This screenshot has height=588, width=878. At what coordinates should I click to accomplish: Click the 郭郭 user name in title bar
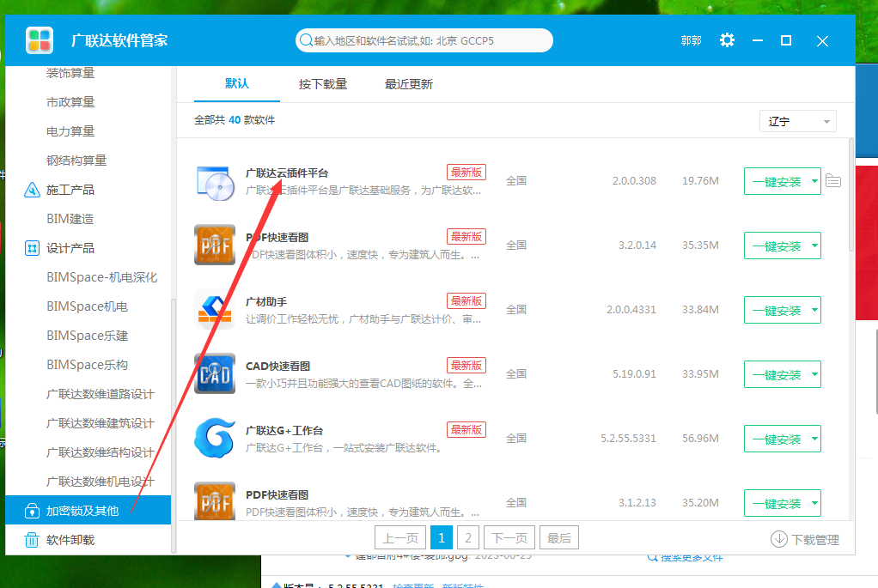pyautogui.click(x=691, y=40)
